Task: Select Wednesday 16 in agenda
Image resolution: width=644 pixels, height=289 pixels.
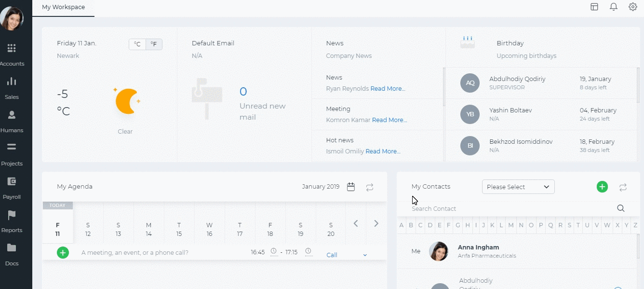Action: click(x=209, y=229)
